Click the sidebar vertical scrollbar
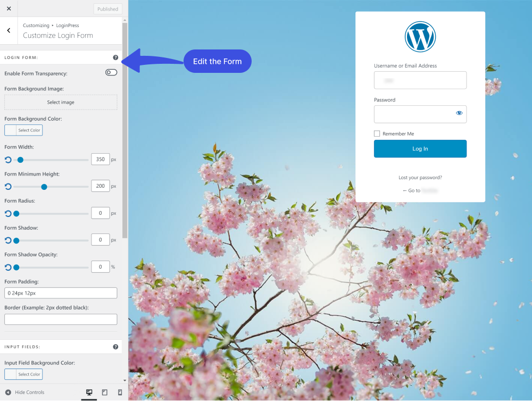 point(125,130)
